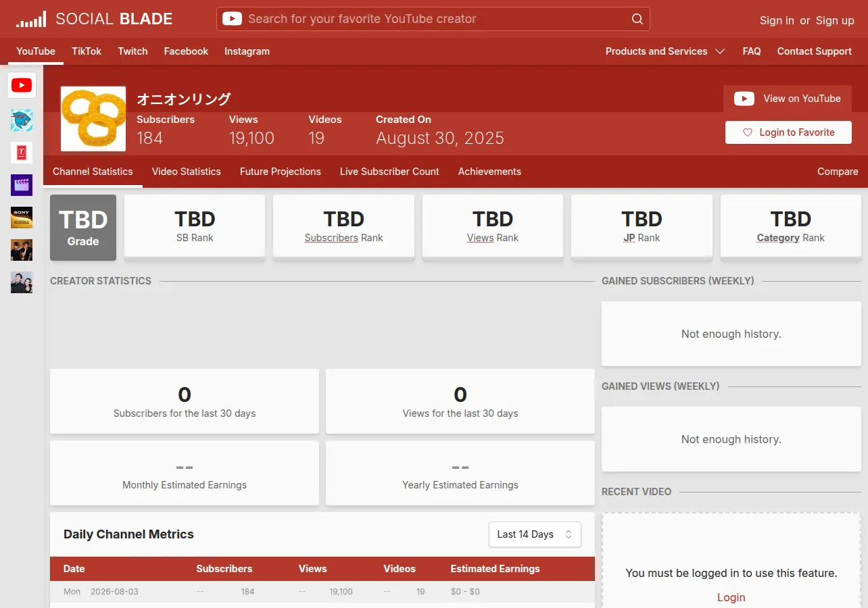Open the two men channel thumbnail in sidebar

point(22,250)
